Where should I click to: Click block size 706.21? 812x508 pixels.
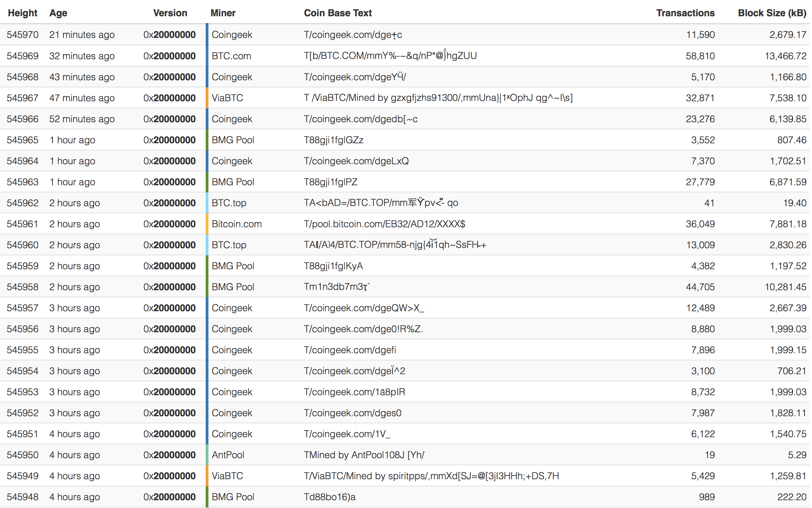(792, 371)
